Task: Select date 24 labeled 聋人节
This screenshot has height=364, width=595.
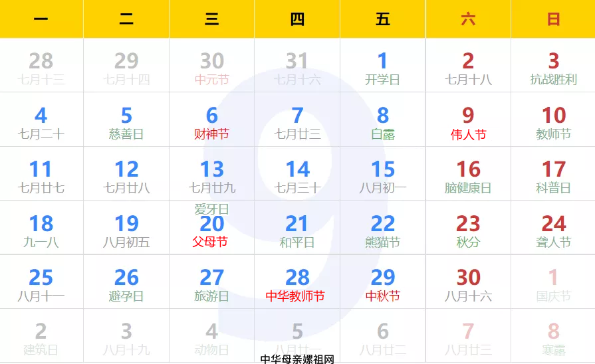Action: click(x=553, y=227)
